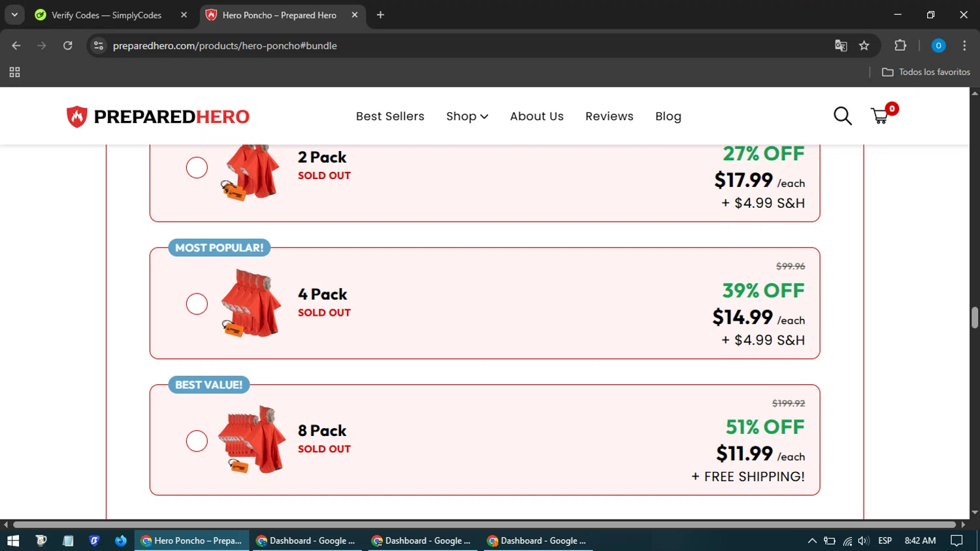
Task: Open the Bitwarden shield icon in taskbar
Action: pyautogui.click(x=94, y=541)
